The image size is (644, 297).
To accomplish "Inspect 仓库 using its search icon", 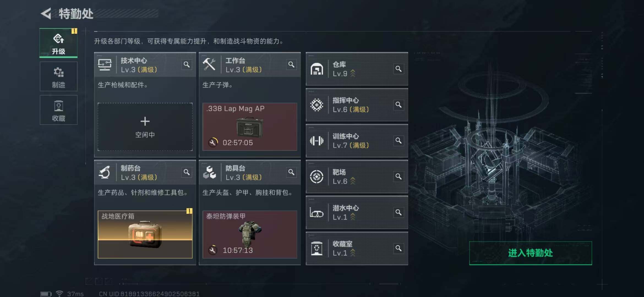I will pyautogui.click(x=399, y=69).
